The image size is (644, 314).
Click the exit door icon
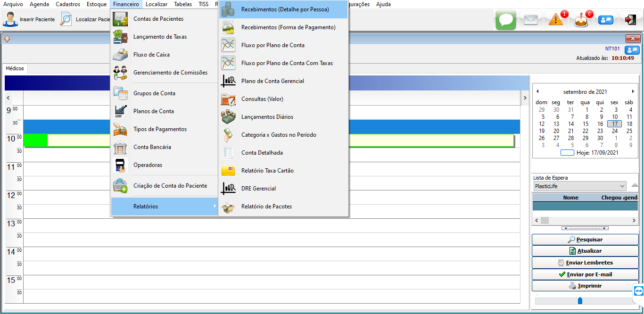(630, 20)
